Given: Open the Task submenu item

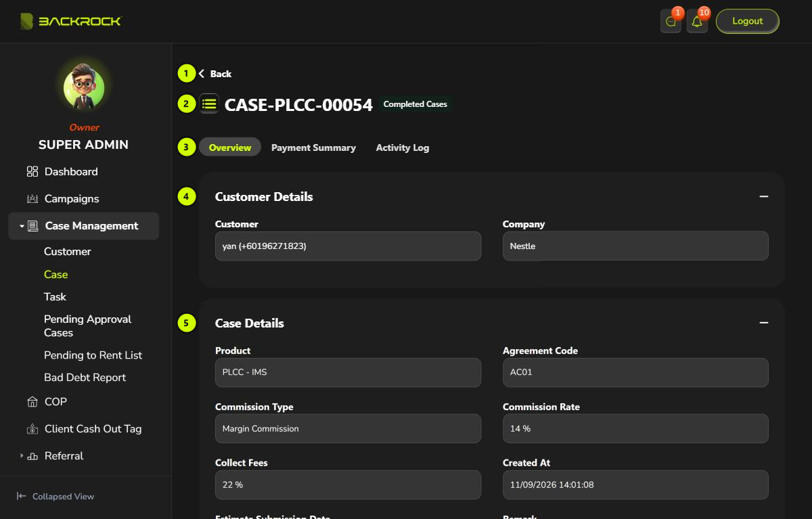Looking at the screenshot, I should pos(55,297).
